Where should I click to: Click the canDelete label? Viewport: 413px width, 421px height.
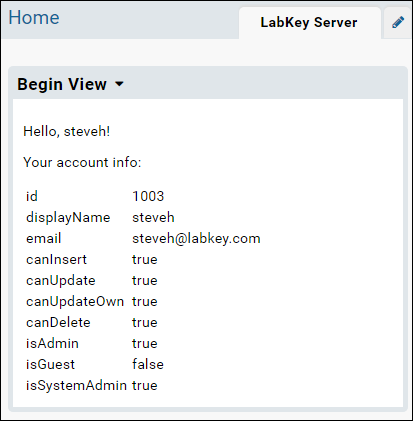point(58,323)
